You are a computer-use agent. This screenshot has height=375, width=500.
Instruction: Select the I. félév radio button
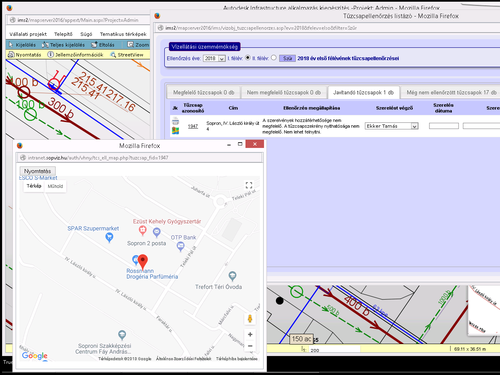tap(248, 58)
